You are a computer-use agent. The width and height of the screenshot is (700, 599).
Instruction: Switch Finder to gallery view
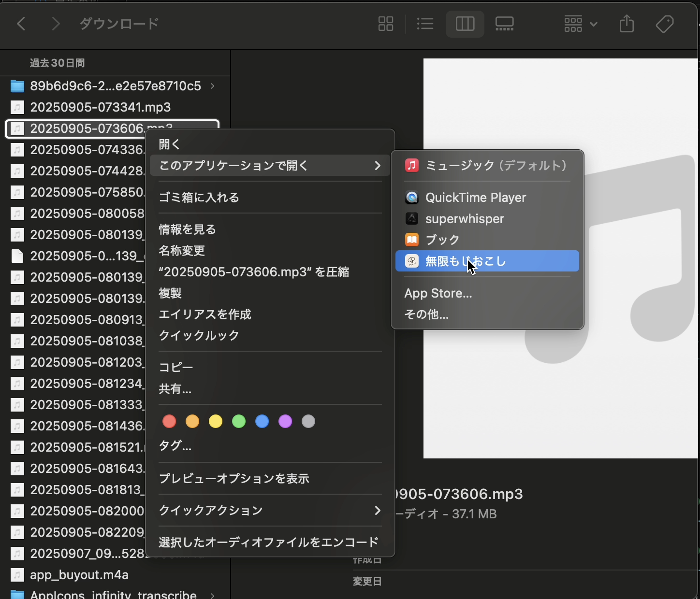(504, 24)
